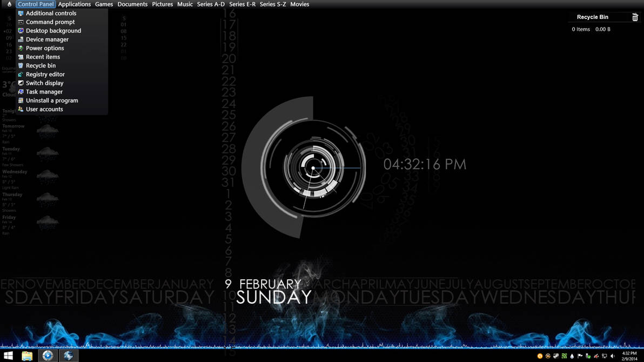Image resolution: width=644 pixels, height=362 pixels.
Task: Open the Games menu
Action: [x=104, y=4]
